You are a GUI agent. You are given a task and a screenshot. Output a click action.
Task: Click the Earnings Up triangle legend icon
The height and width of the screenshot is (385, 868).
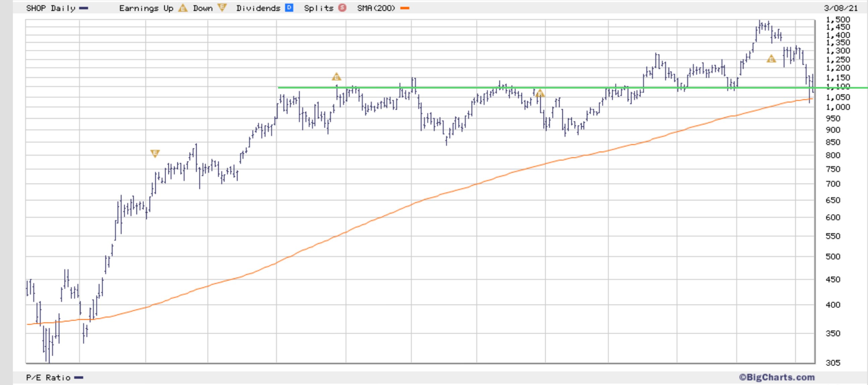[183, 8]
